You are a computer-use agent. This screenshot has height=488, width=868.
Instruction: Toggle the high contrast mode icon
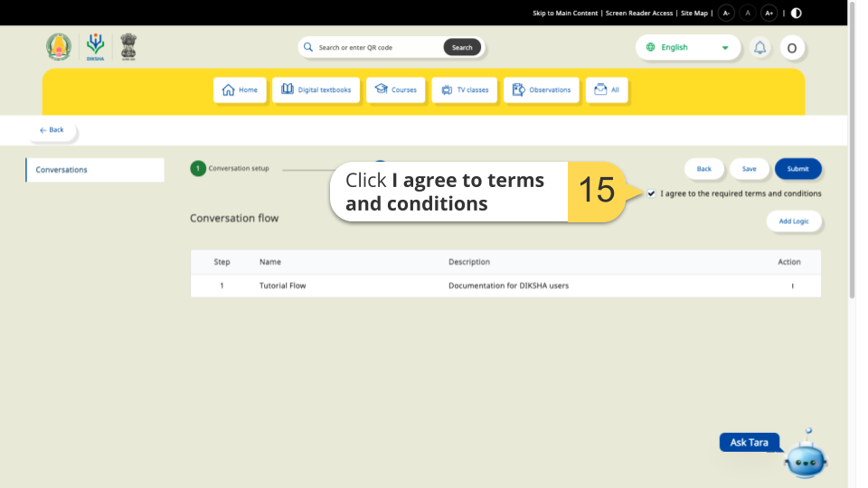pos(796,13)
